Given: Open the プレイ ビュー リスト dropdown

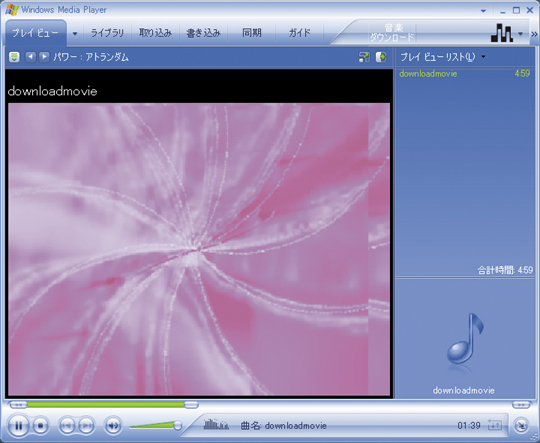Looking at the screenshot, I should pos(443,57).
